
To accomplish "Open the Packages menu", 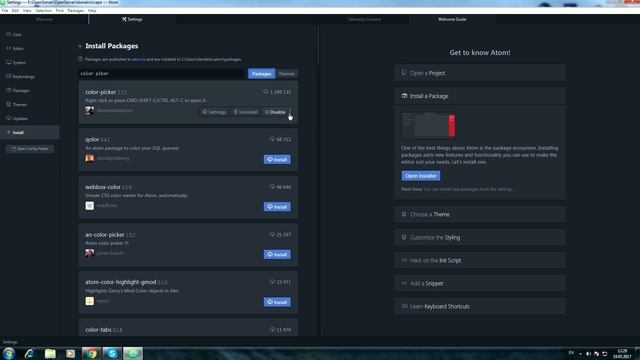I will 76,11.
